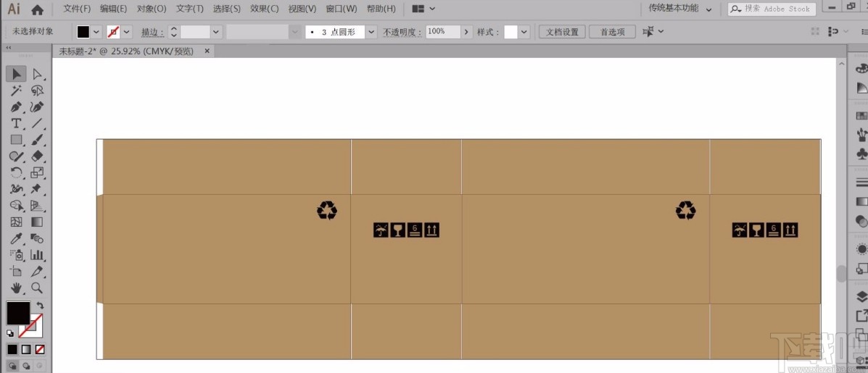Open the 效果(C) menu
Viewport: 868px width, 373px height.
[x=265, y=9]
